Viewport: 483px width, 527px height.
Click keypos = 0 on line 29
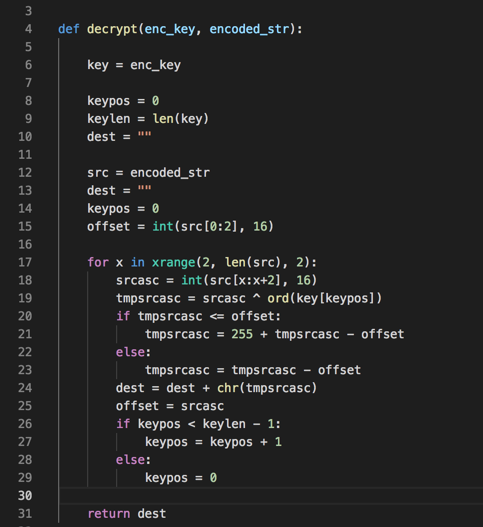(181, 478)
